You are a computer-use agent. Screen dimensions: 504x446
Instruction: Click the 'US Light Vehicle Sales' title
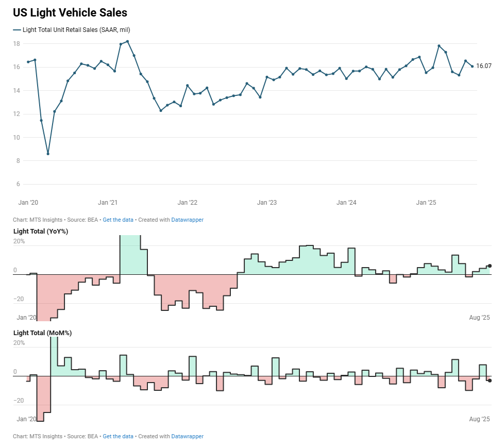[70, 13]
